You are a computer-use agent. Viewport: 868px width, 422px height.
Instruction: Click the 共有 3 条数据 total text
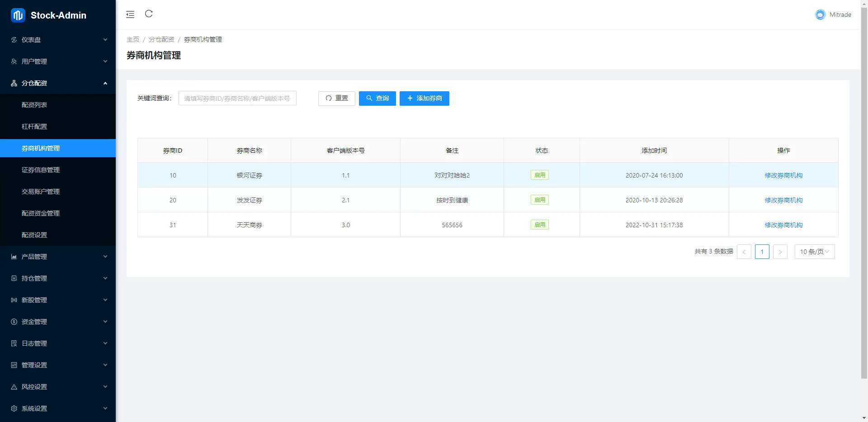coord(714,252)
